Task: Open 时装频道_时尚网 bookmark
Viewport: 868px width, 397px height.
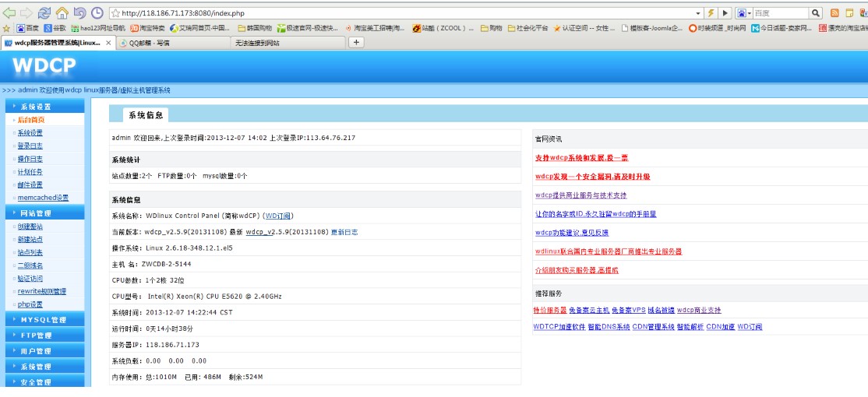Action: (718, 28)
